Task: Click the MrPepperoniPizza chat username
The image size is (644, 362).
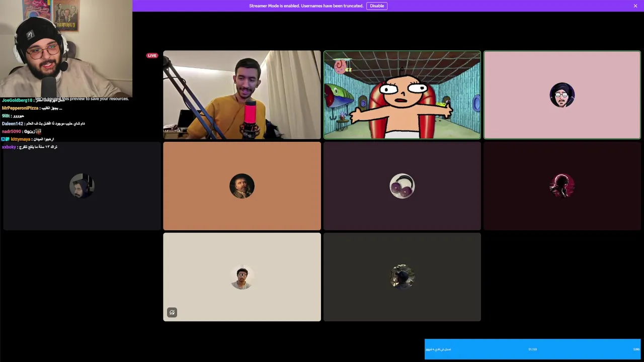Action: (x=20, y=108)
